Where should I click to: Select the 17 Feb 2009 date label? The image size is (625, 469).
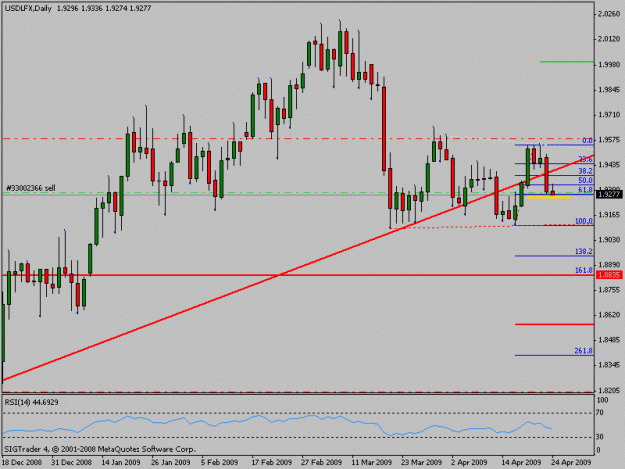271,463
